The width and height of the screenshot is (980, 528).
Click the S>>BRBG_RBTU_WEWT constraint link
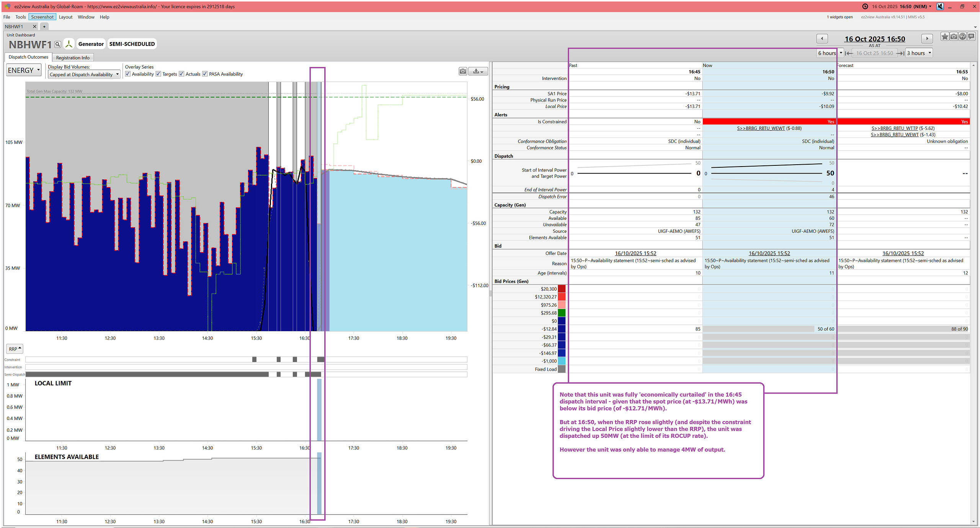pyautogui.click(x=761, y=128)
